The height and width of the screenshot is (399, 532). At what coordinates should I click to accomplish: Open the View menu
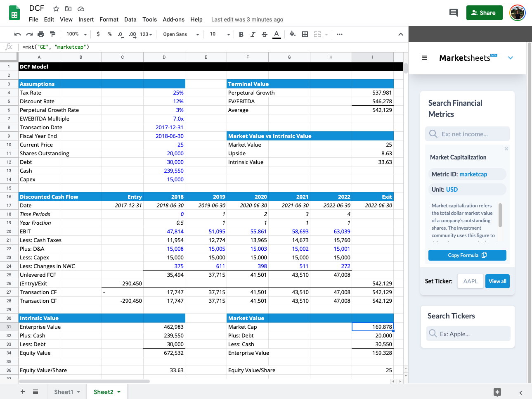(x=66, y=19)
